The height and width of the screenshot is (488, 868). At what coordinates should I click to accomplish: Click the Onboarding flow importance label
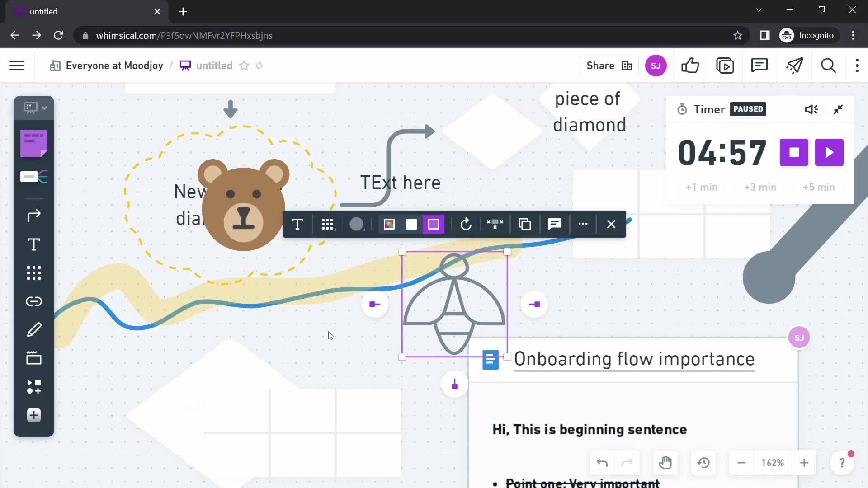click(x=634, y=359)
